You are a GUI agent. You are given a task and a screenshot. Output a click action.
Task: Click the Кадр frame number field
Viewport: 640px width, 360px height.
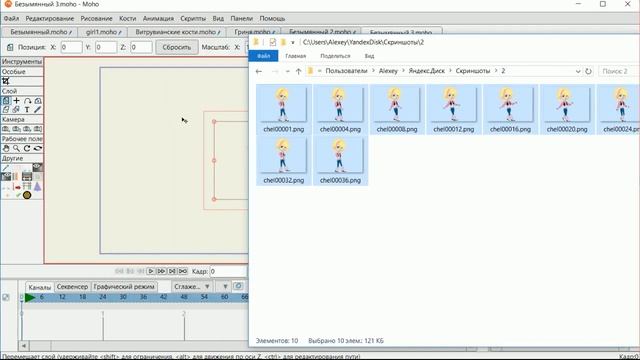click(x=228, y=271)
